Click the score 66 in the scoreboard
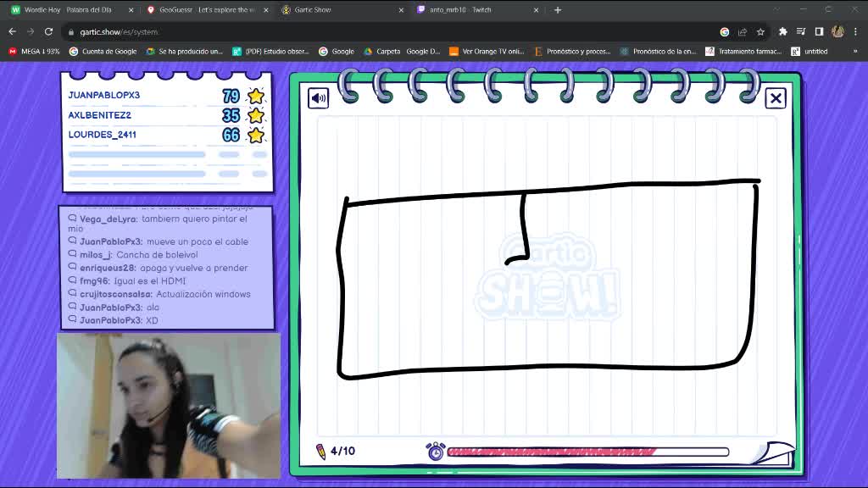Viewport: 868px width, 488px height. click(231, 135)
